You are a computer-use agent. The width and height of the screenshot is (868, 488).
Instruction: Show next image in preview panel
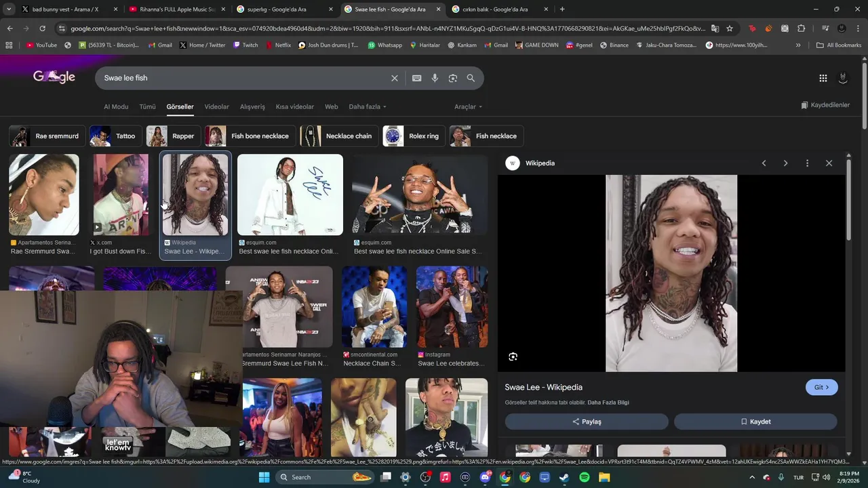pyautogui.click(x=785, y=163)
